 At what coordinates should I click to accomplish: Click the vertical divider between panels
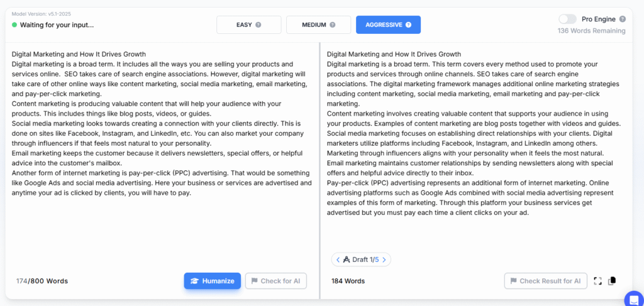point(319,170)
